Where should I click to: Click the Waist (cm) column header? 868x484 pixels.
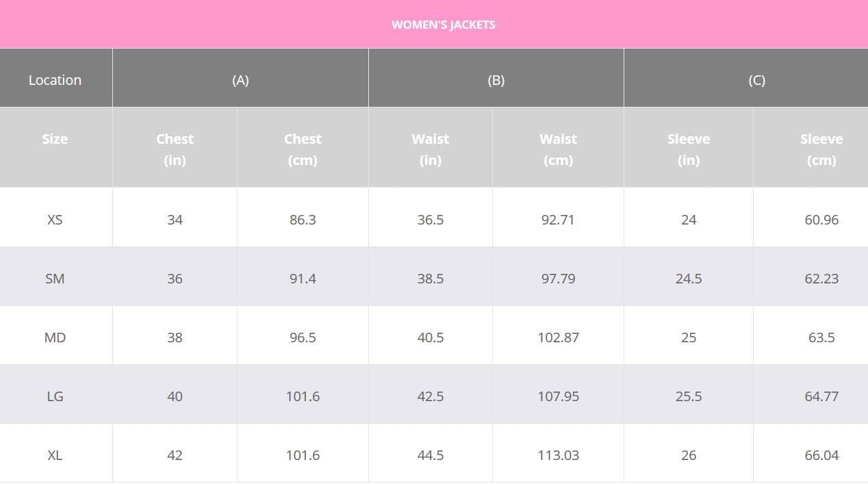558,149
